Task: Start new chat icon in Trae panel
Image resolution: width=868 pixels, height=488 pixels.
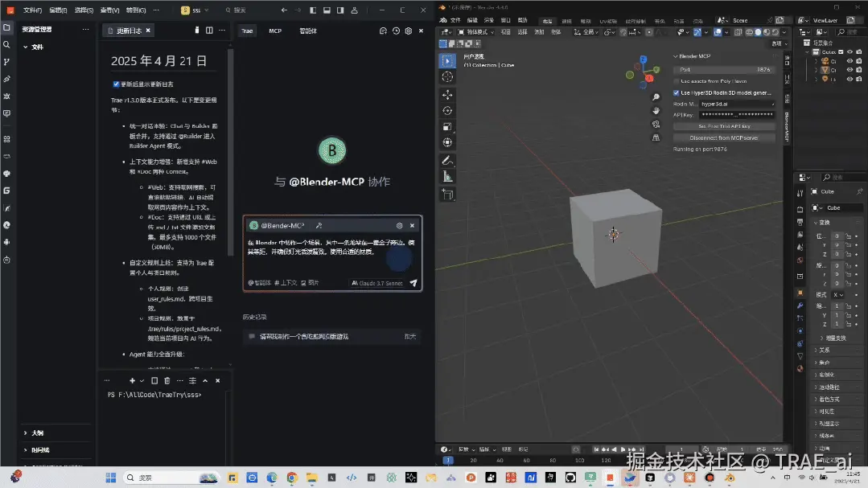Action: [383, 31]
